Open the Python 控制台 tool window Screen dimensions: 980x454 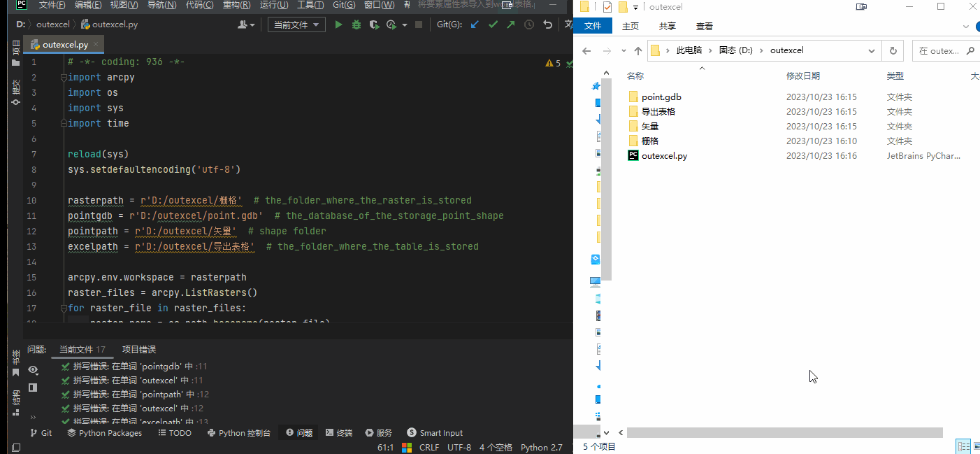[x=239, y=433]
